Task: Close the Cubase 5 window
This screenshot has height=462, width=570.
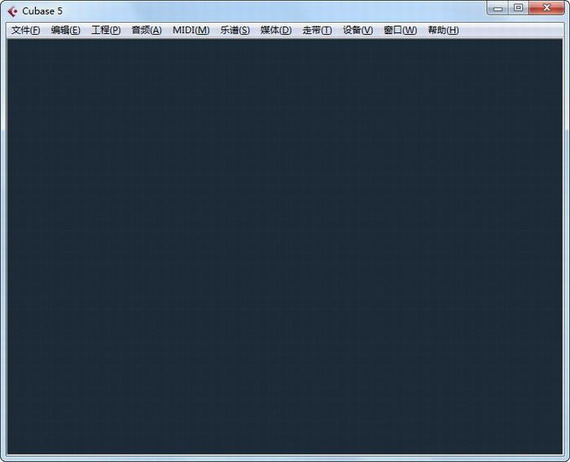Action: 546,8
